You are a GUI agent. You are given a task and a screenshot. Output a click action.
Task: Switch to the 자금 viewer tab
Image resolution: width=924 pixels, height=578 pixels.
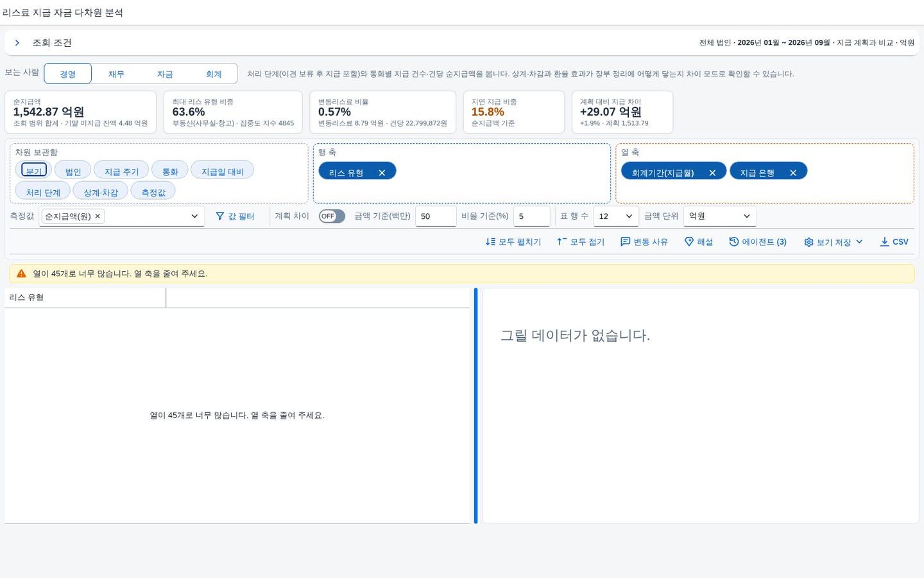pos(165,74)
